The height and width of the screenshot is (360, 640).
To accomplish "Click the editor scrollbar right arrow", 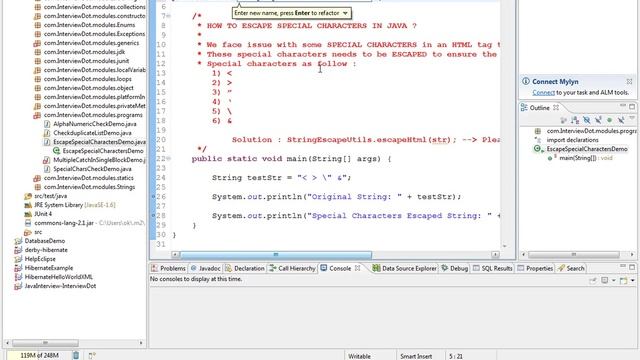I will tap(495, 255).
